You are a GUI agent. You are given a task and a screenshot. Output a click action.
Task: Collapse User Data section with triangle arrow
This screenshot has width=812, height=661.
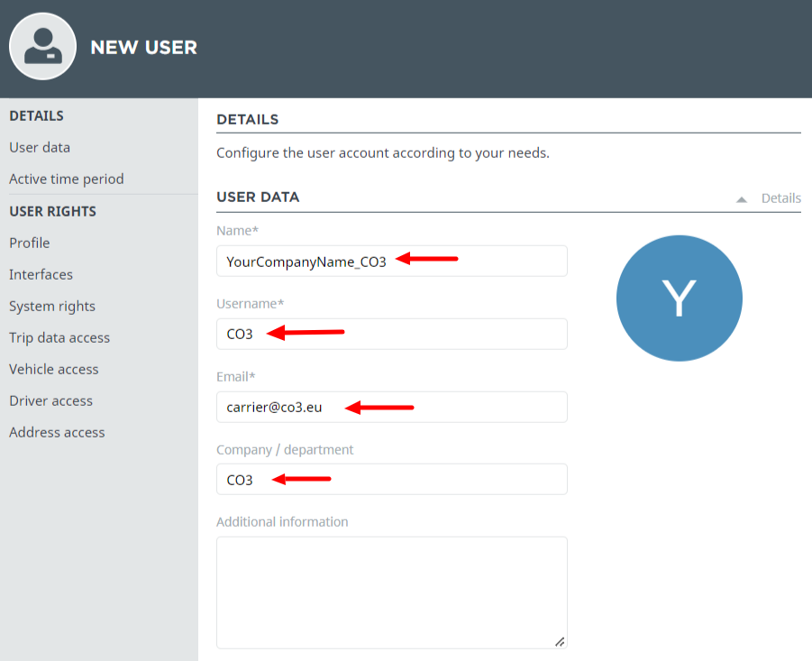point(741,199)
